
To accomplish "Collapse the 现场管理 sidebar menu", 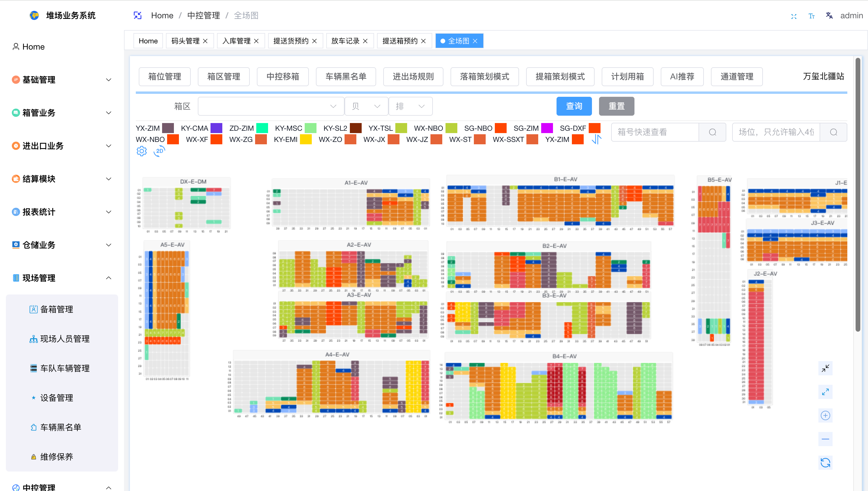I will coord(62,278).
